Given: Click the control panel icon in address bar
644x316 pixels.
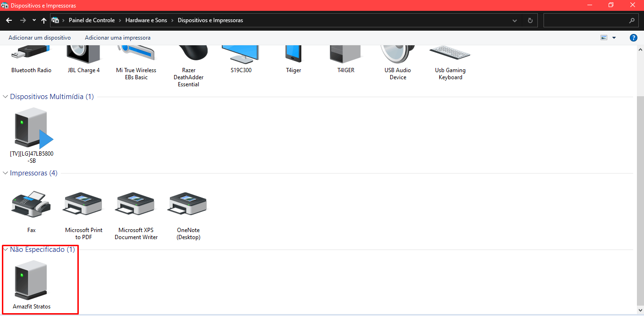Looking at the screenshot, I should click(55, 20).
